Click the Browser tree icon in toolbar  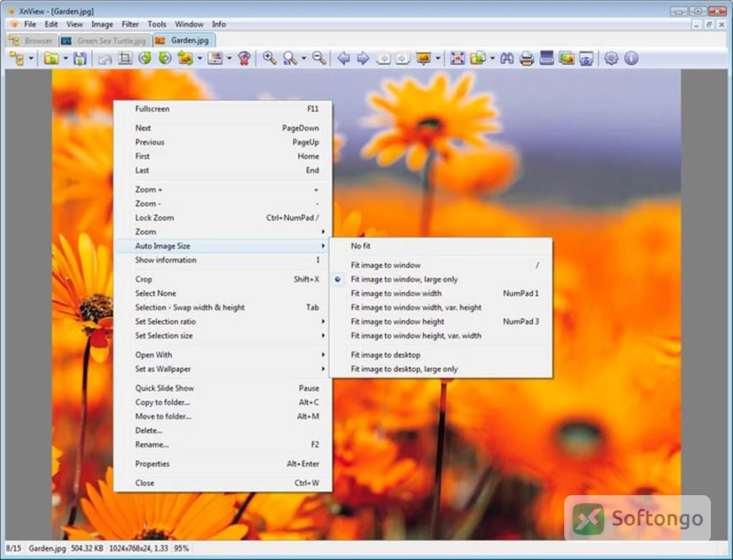(x=16, y=59)
